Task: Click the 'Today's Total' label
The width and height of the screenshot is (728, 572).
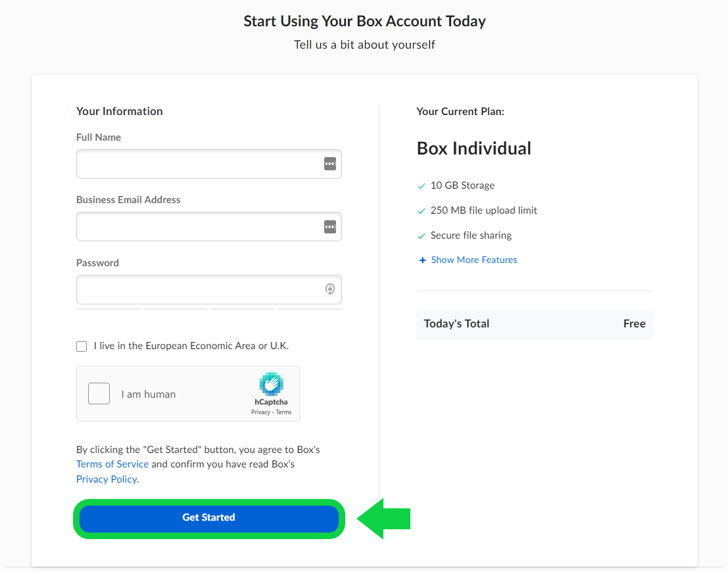Action: pos(456,323)
